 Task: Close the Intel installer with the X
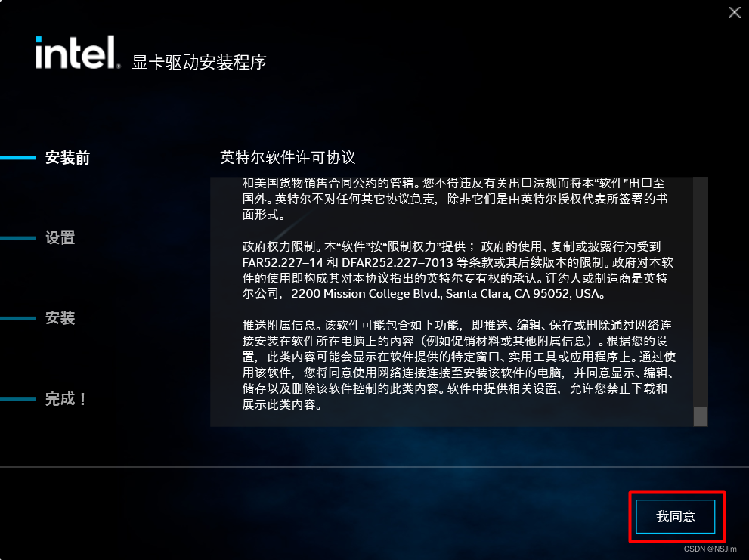point(735,12)
